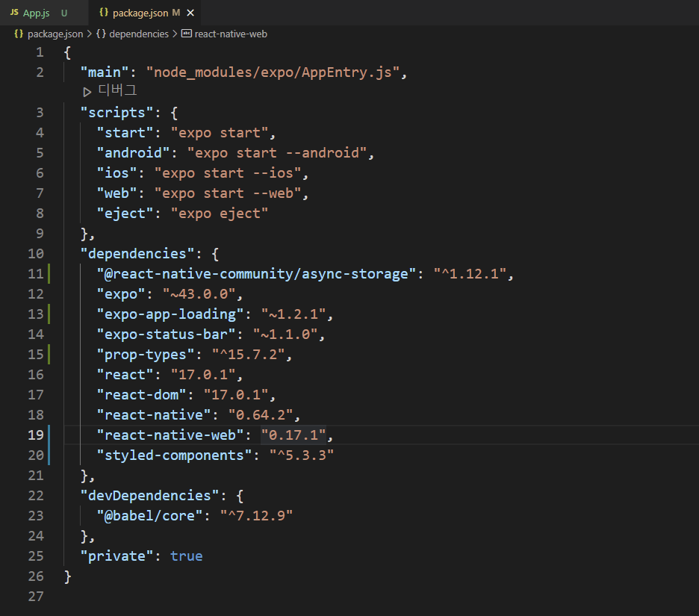The image size is (699, 616).
Task: Click the string symbol icon in breadcrumb
Action: [x=187, y=34]
